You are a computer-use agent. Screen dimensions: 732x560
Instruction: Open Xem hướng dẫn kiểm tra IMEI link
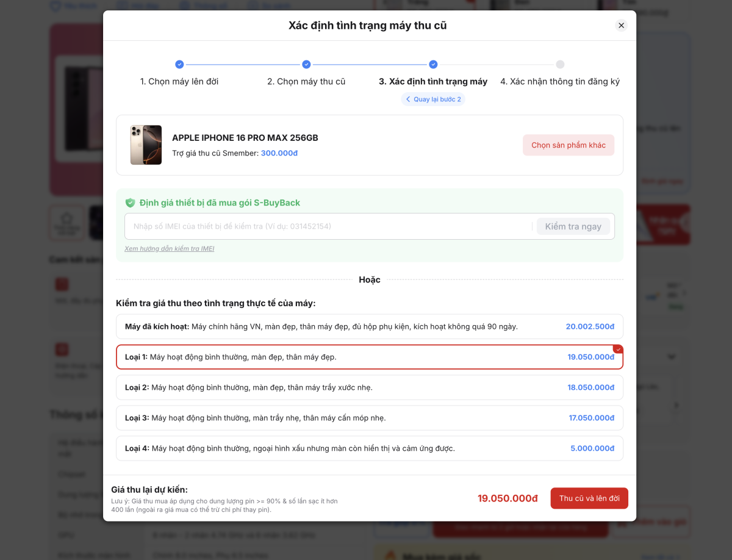point(169,248)
